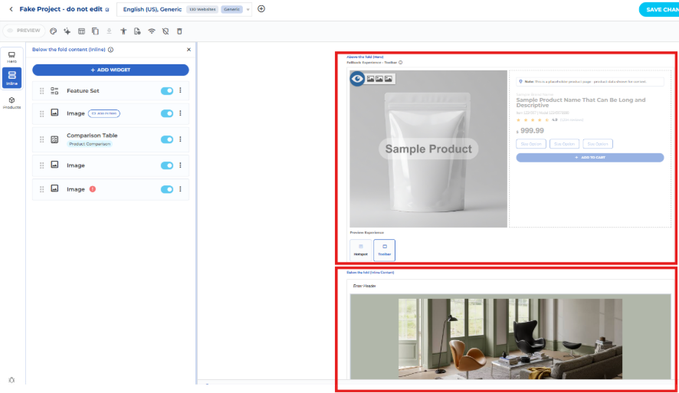Image resolution: width=679 pixels, height=393 pixels.
Task: Click the Sample Product hero image
Action: (428, 149)
